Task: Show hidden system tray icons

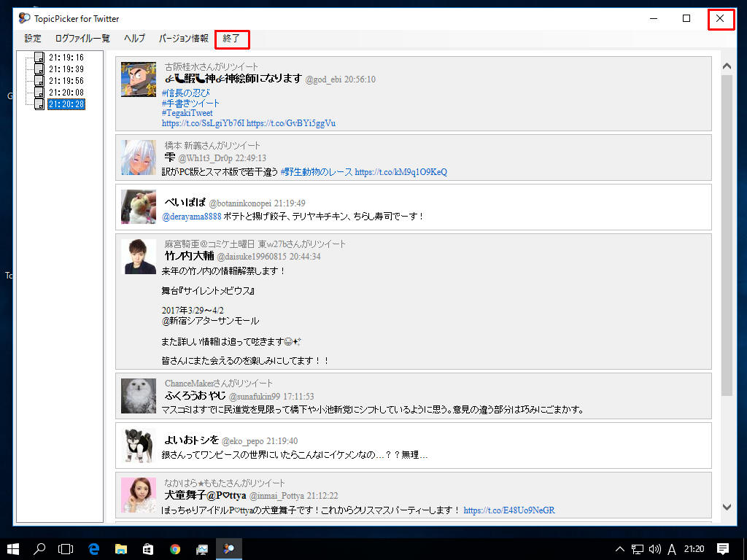Action: coord(619,549)
